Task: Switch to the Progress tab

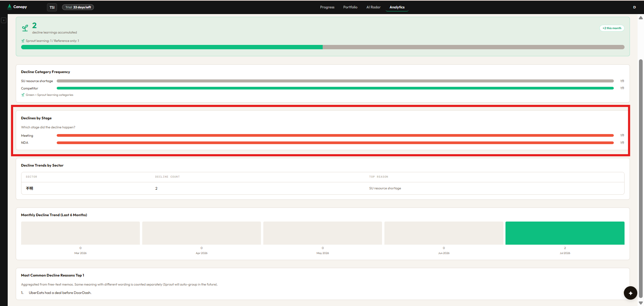Action: pyautogui.click(x=327, y=7)
